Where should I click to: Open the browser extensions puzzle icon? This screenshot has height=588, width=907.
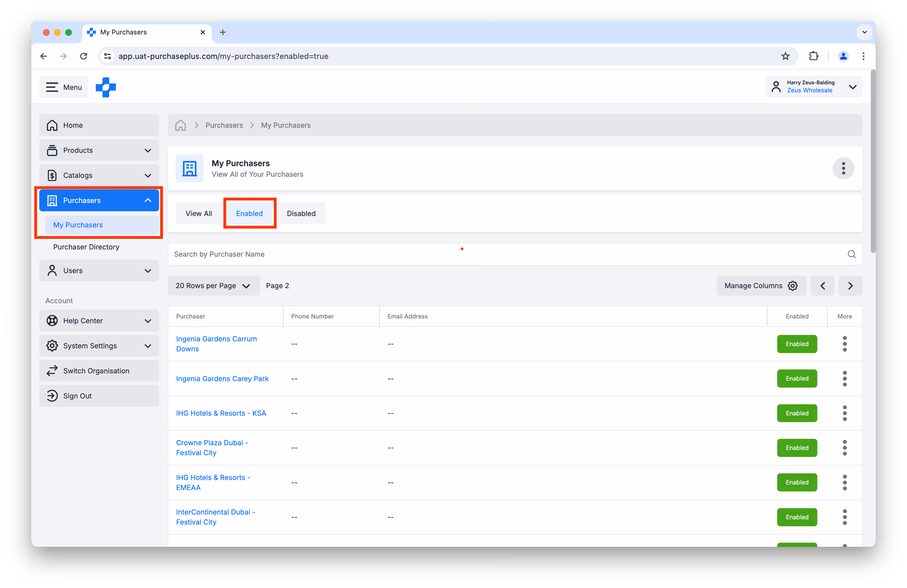click(813, 56)
